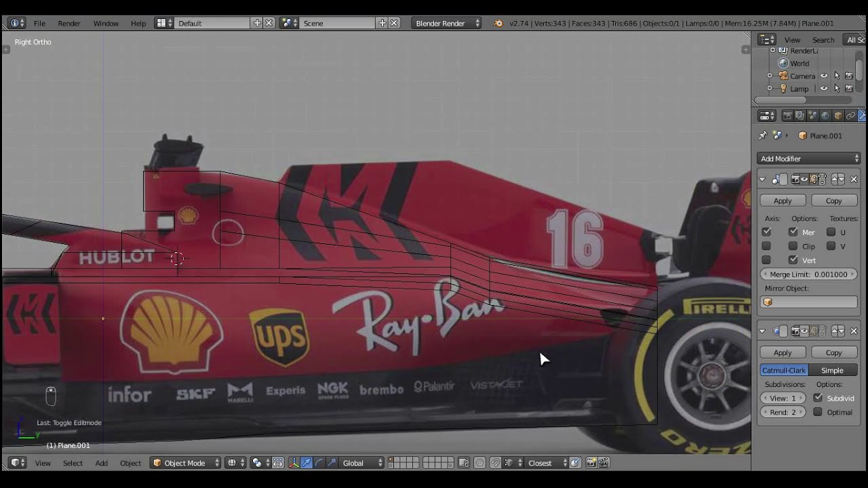This screenshot has height=488, width=868.
Task: Switch to Constraints properties tab
Action: tap(850, 116)
